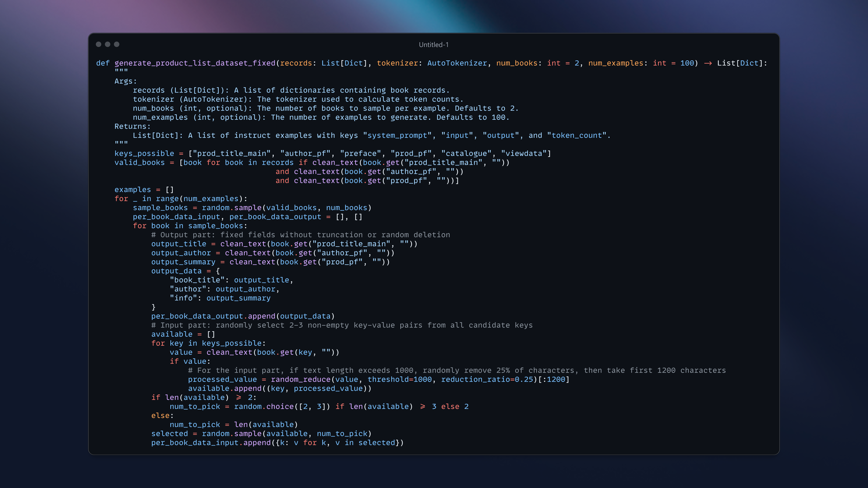This screenshot has width=868, height=488.
Task: Click the random_reduce function call
Action: (x=301, y=380)
